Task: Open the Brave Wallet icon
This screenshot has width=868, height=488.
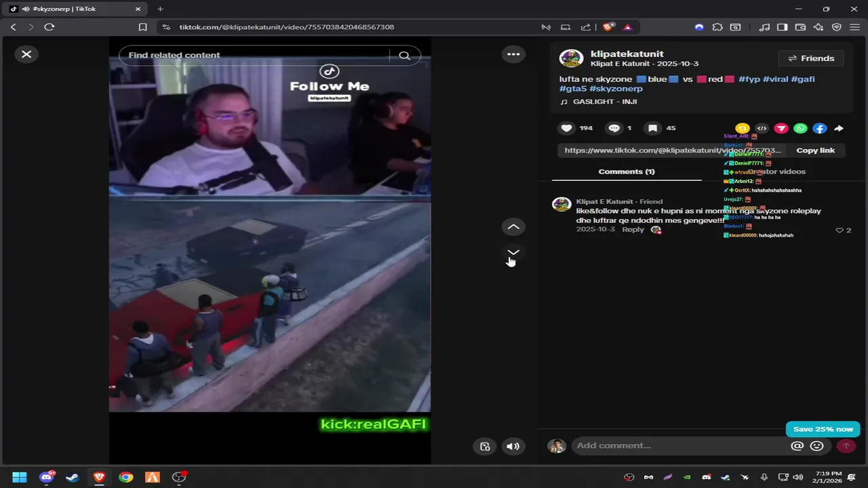Action: pyautogui.click(x=800, y=27)
